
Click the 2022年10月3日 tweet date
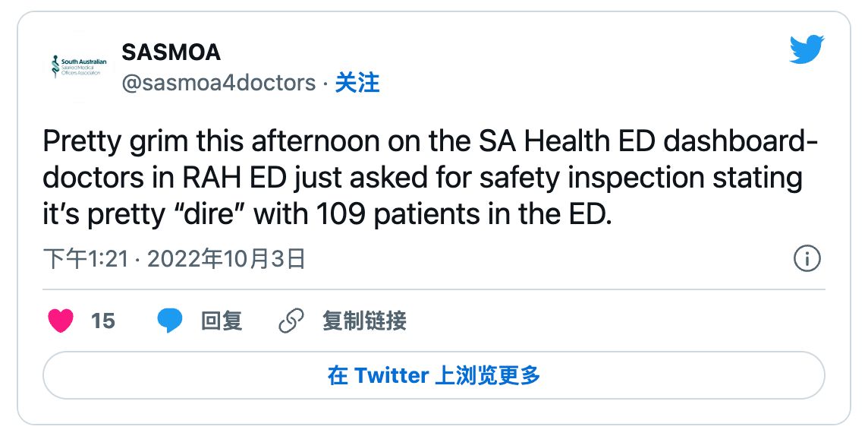point(225,260)
